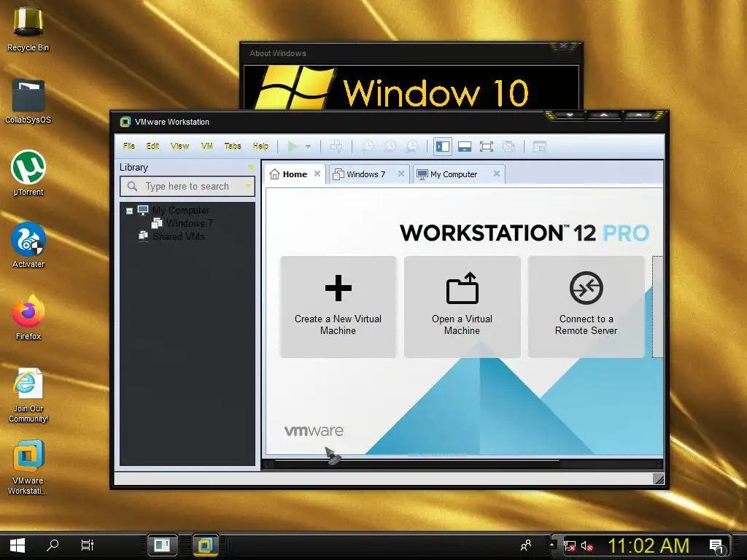Open the µTorrent desktop icon
This screenshot has height=560, width=747.
pos(28,173)
